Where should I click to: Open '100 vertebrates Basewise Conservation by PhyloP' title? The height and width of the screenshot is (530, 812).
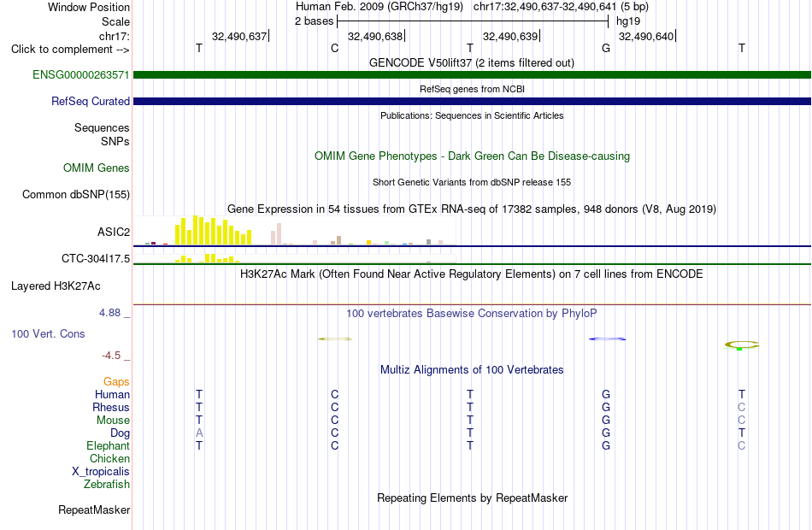472,313
